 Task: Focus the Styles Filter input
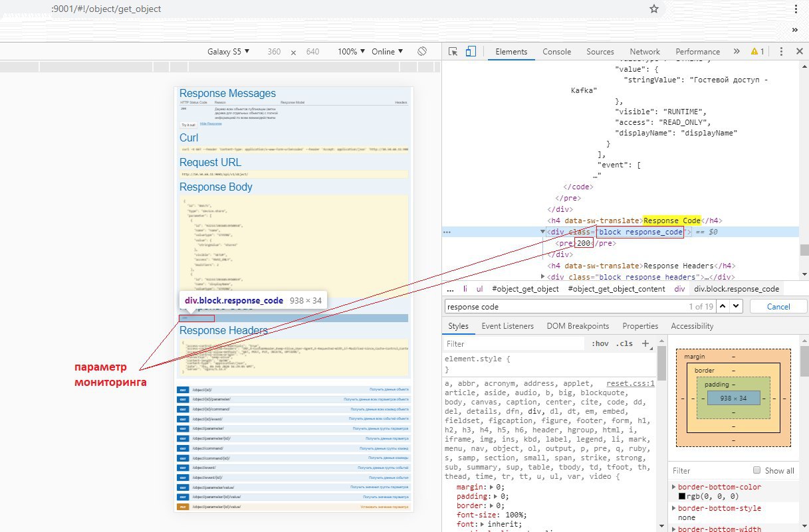click(515, 343)
